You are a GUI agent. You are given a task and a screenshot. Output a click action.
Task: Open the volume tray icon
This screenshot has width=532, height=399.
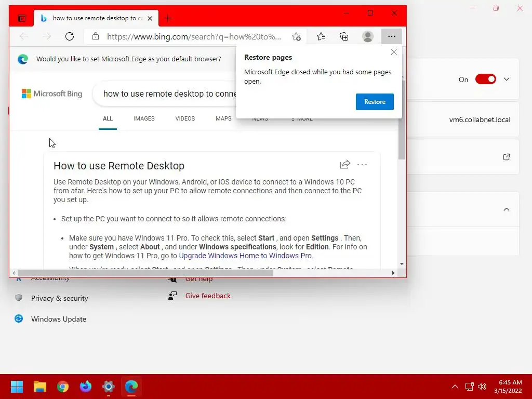[482, 387]
